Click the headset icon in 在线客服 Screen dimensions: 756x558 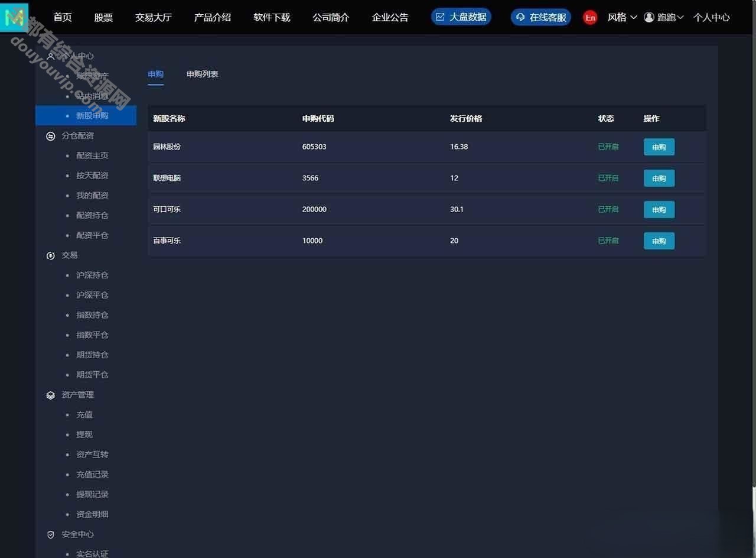[x=520, y=17]
